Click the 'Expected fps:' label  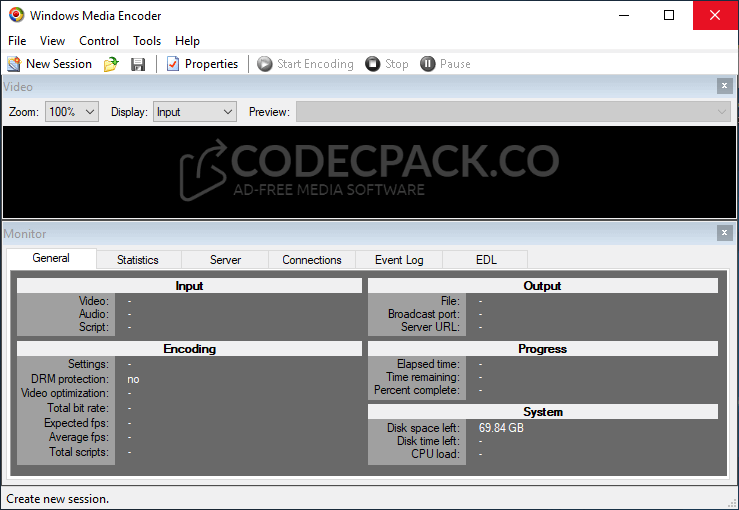[x=76, y=423]
